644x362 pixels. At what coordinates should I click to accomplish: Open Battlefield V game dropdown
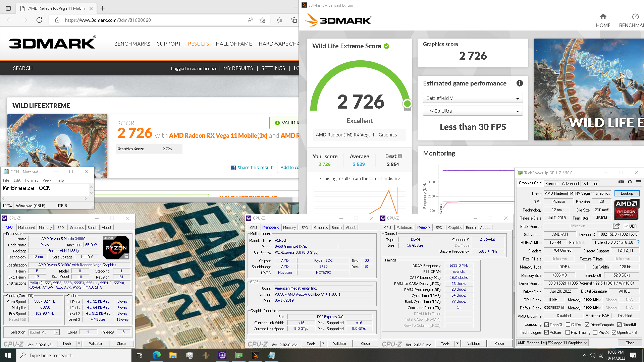point(473,98)
